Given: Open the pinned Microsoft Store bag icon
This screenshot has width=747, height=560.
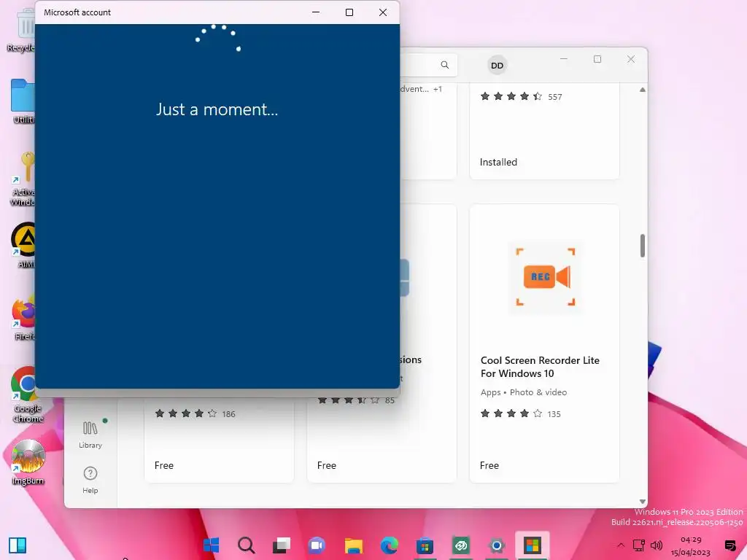Looking at the screenshot, I should click(425, 545).
